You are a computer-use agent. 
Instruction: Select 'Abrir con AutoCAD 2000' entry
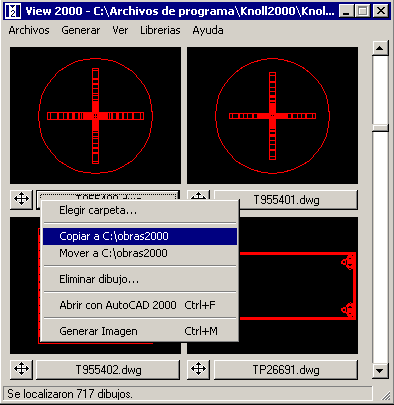click(x=140, y=305)
